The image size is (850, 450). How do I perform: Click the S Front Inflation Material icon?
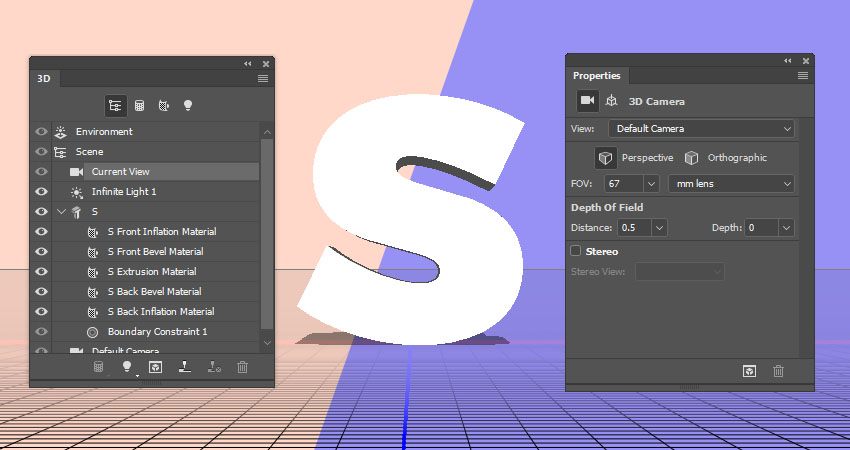pos(93,232)
